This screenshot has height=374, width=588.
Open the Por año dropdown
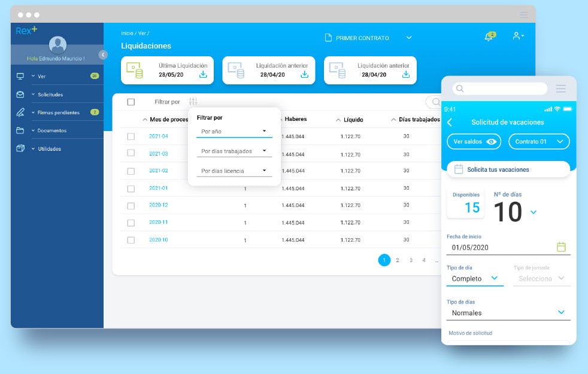pos(234,131)
